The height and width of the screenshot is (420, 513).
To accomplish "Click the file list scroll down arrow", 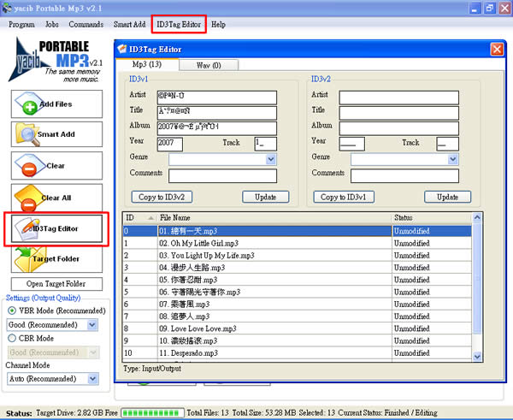I will pyautogui.click(x=477, y=357).
